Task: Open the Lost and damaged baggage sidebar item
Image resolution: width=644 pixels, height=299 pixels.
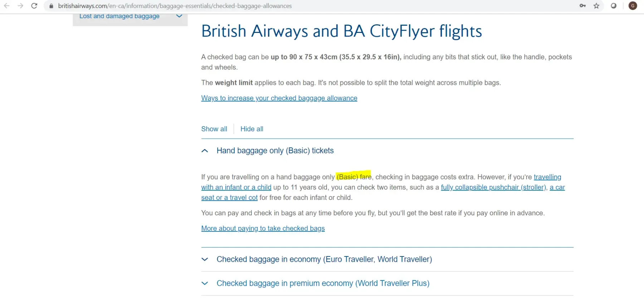Action: click(x=119, y=16)
